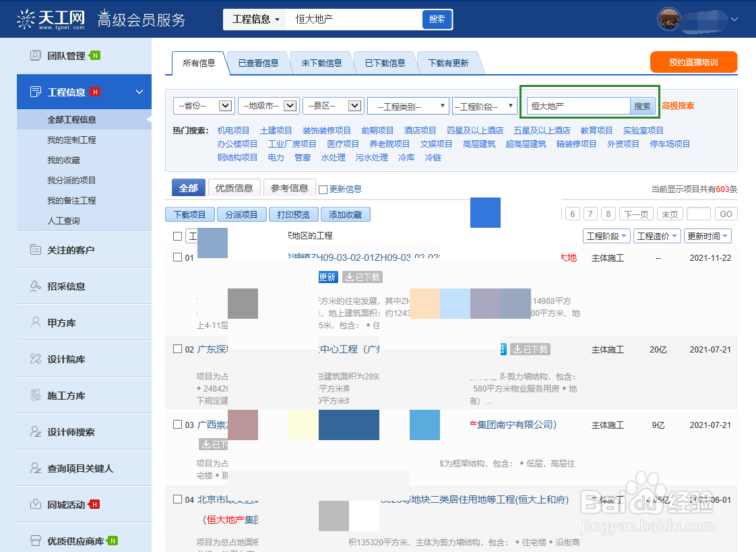Click the 已下载 badge in project 01
The image size is (756, 552).
point(363,277)
